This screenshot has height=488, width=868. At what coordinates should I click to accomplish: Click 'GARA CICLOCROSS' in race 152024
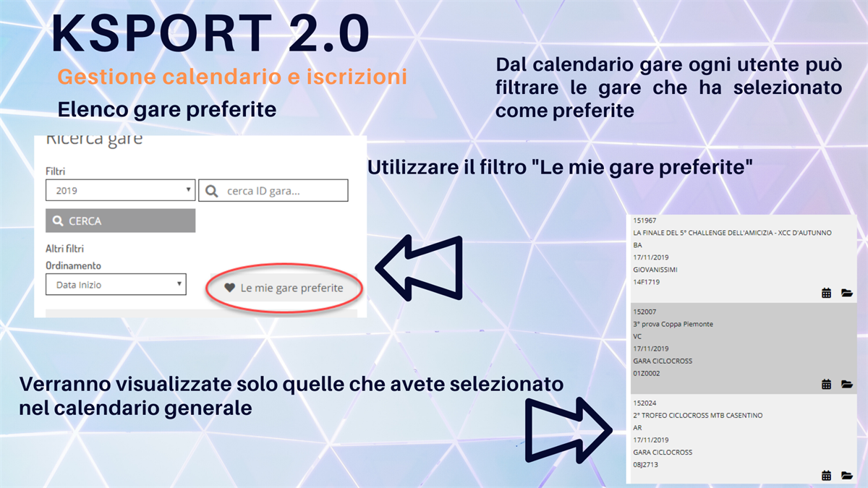[x=663, y=453]
